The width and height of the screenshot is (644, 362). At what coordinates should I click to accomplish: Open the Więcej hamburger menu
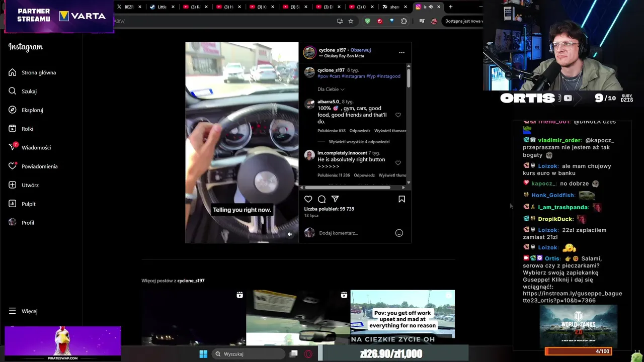pyautogui.click(x=12, y=311)
